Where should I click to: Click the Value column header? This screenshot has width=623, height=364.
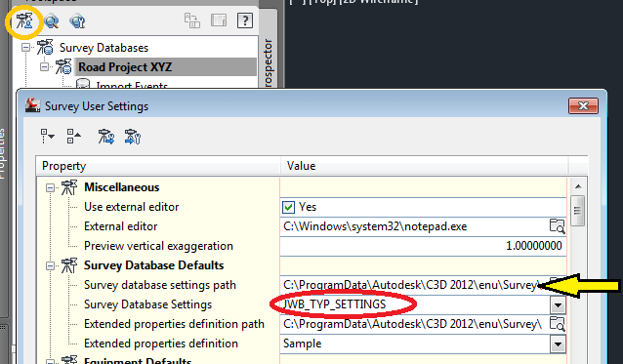point(425,166)
